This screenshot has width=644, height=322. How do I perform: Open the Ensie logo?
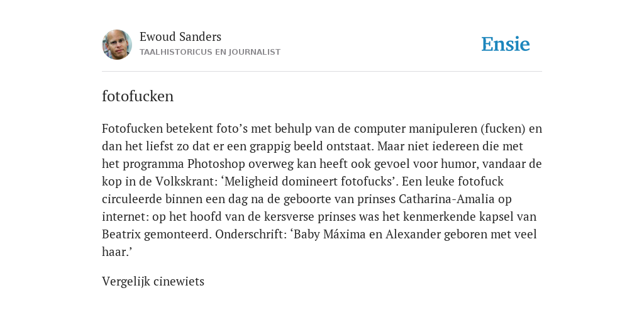coord(506,44)
